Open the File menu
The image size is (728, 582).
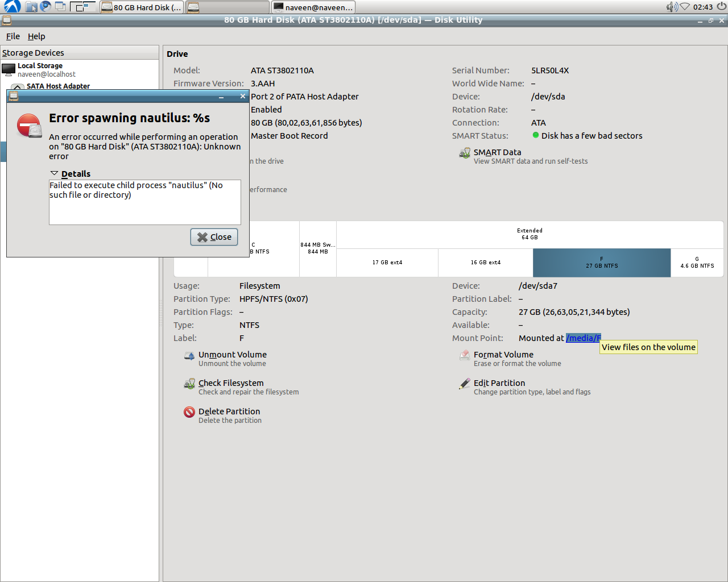(x=13, y=36)
